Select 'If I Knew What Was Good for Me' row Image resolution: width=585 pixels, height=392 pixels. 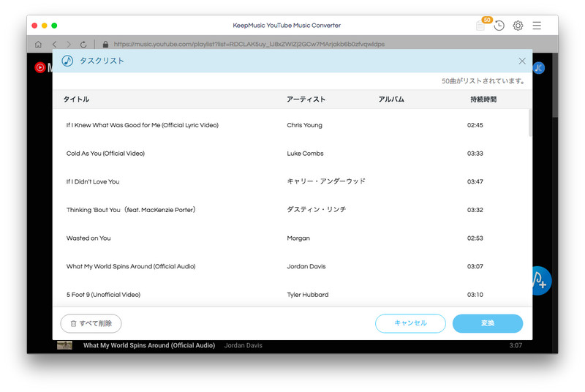tap(292, 125)
